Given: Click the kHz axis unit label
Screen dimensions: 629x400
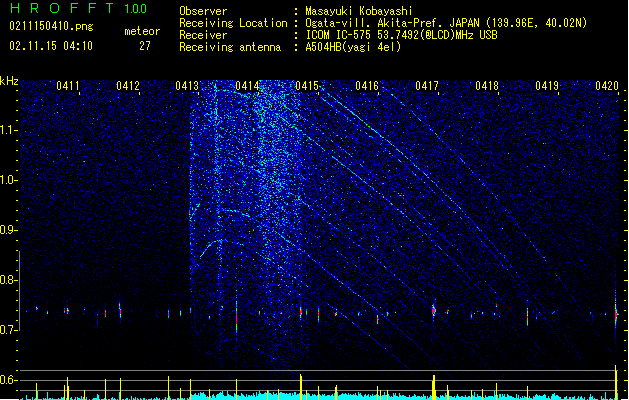Looking at the screenshot, I should [x=9, y=81].
